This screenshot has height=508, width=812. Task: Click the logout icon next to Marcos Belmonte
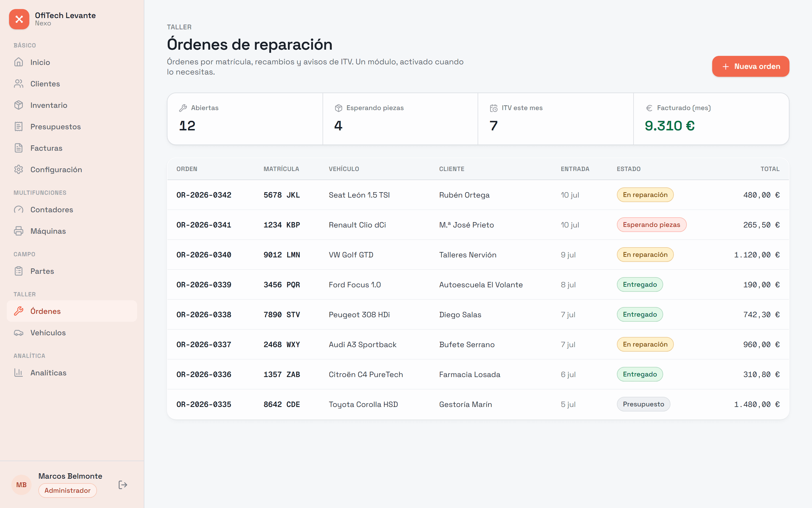click(x=123, y=485)
